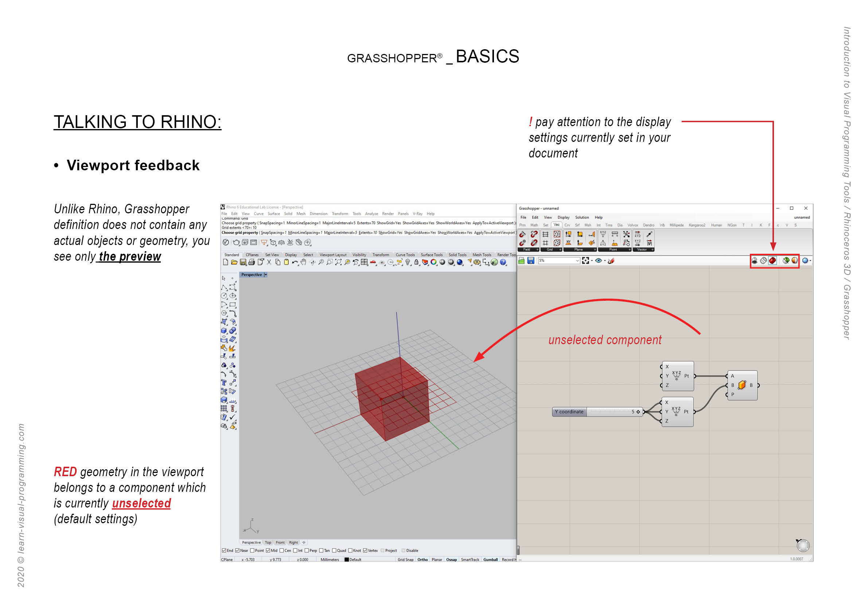Viewport: 868px width, 614px height.
Task: Switch to the Crv tab in Grasshopper
Action: [x=568, y=225]
